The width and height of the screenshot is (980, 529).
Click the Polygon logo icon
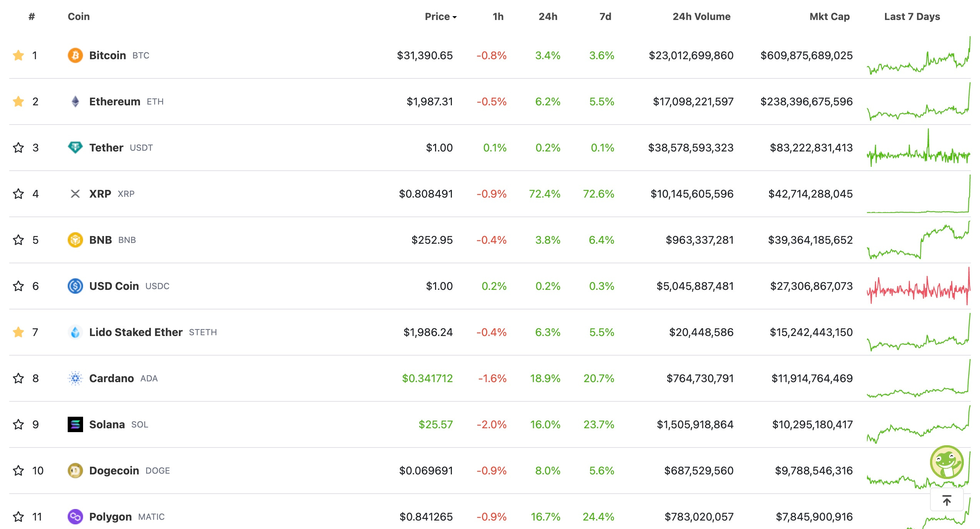pyautogui.click(x=75, y=517)
